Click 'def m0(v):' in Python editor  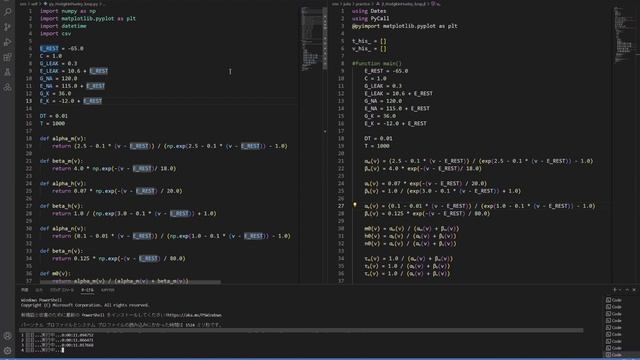click(x=56, y=273)
